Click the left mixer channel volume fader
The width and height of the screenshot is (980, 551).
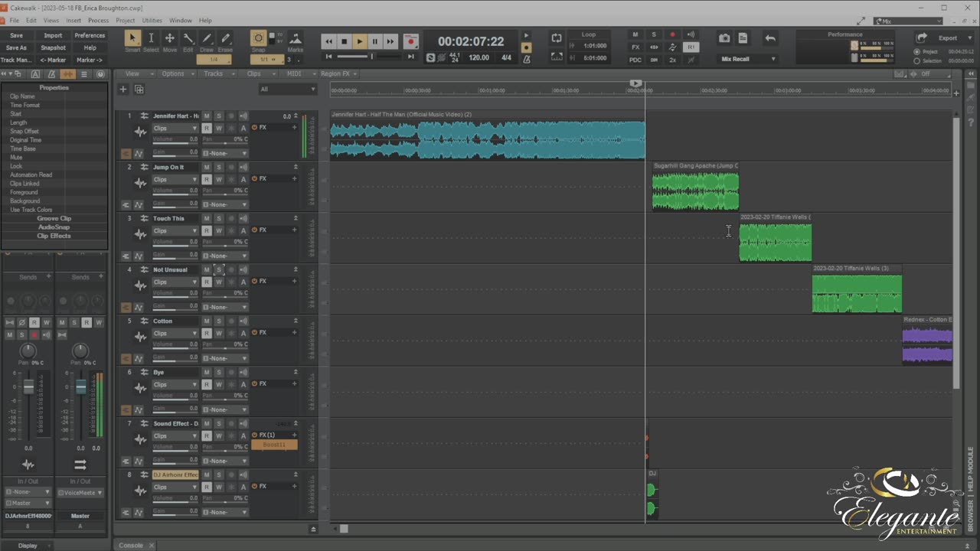point(28,386)
